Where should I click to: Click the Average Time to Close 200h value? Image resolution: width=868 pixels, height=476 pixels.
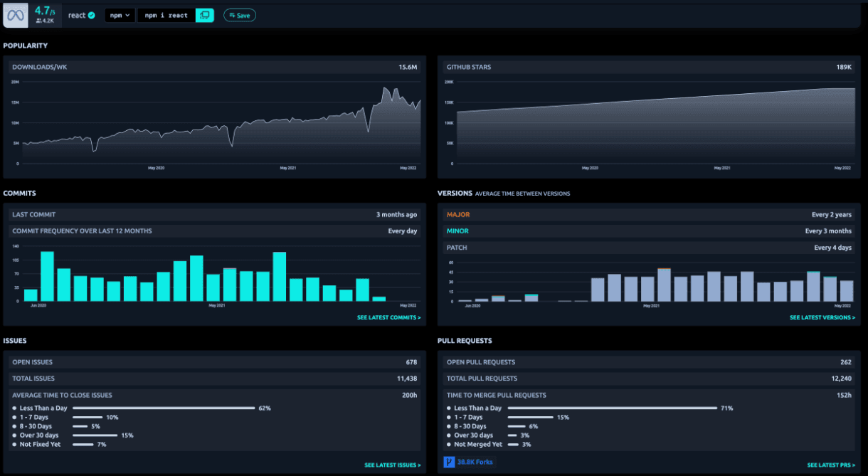410,395
